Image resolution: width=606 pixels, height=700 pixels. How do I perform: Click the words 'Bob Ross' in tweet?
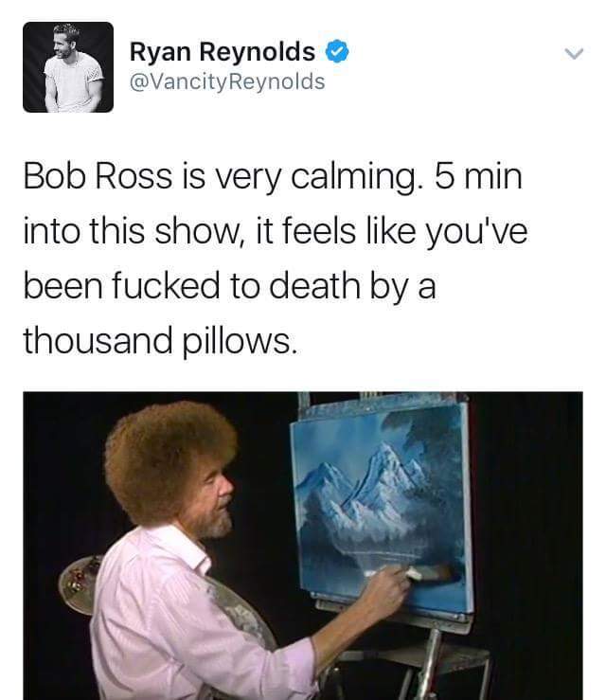point(98,176)
